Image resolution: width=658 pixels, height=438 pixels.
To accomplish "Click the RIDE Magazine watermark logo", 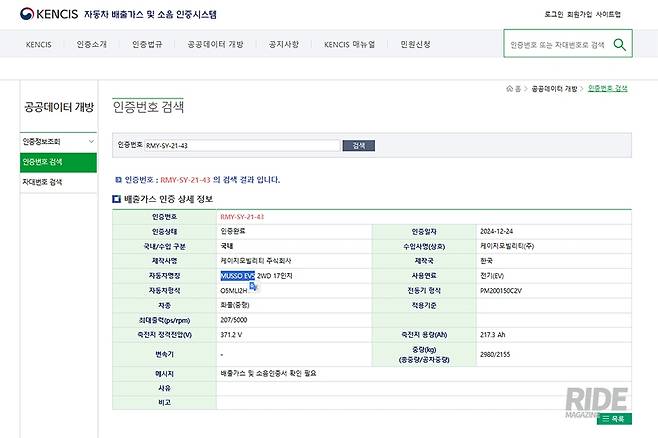I will pyautogui.click(x=602, y=400).
